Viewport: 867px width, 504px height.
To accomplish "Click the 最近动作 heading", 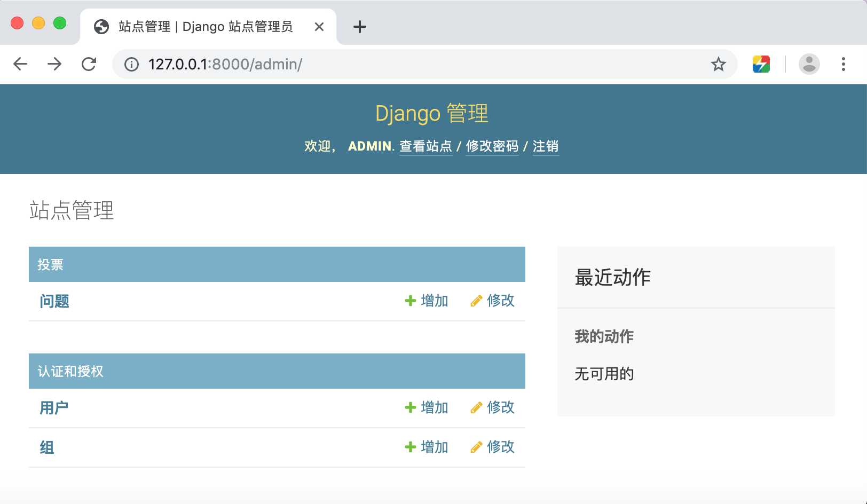I will (613, 278).
